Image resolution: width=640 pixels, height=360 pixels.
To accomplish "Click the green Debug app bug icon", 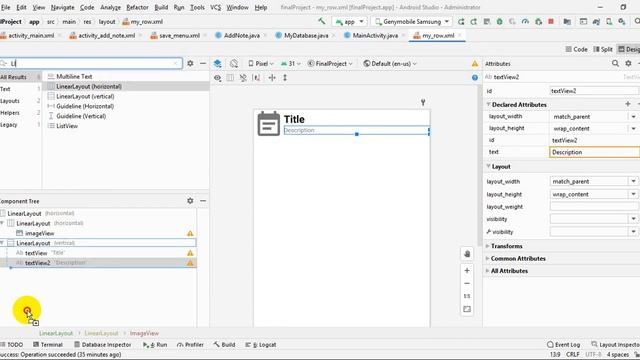I will [x=500, y=21].
